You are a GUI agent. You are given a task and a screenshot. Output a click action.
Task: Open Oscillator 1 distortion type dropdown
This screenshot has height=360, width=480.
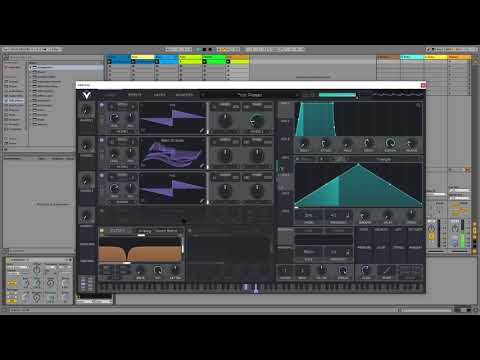[257, 132]
